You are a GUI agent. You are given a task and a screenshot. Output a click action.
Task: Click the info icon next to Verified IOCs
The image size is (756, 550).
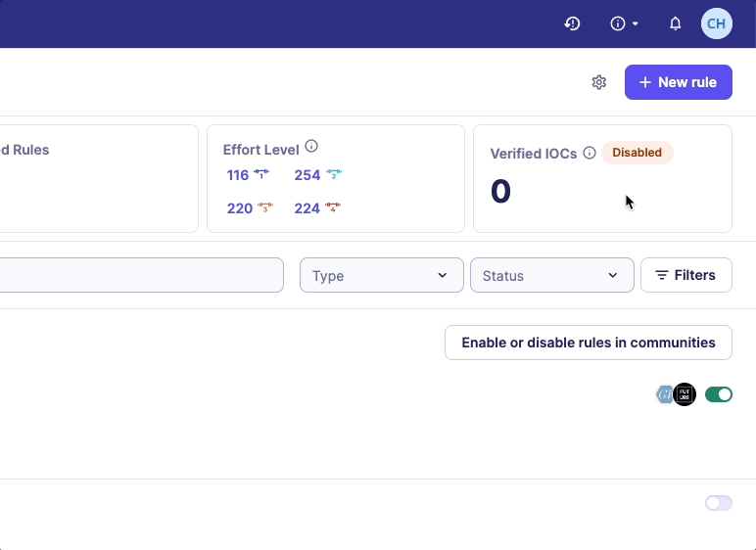coord(590,153)
